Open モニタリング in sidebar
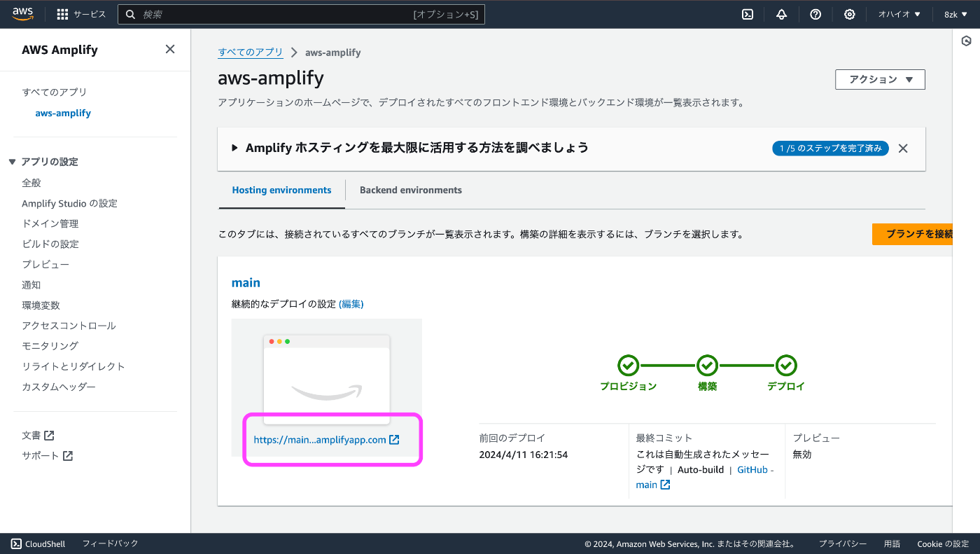Screen dimensions: 980x554 pyautogui.click(x=50, y=345)
